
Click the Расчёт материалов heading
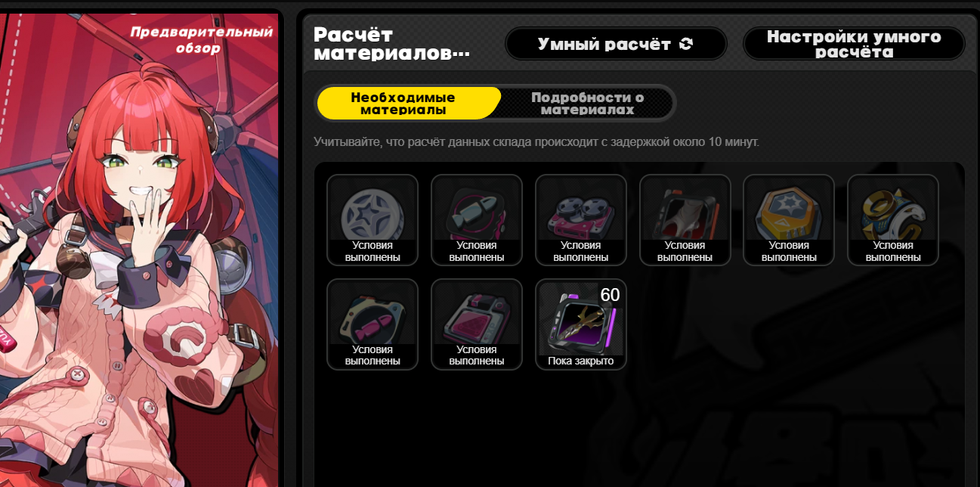click(391, 44)
